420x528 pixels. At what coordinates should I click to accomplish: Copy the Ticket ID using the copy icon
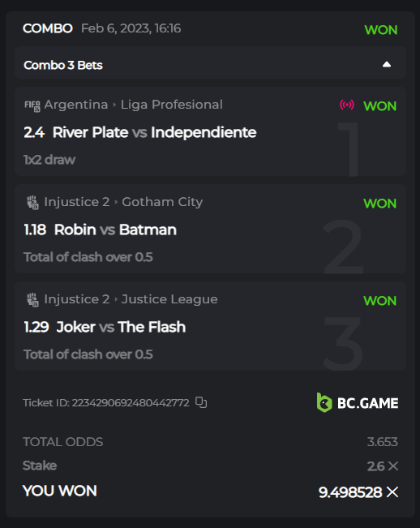click(x=201, y=402)
